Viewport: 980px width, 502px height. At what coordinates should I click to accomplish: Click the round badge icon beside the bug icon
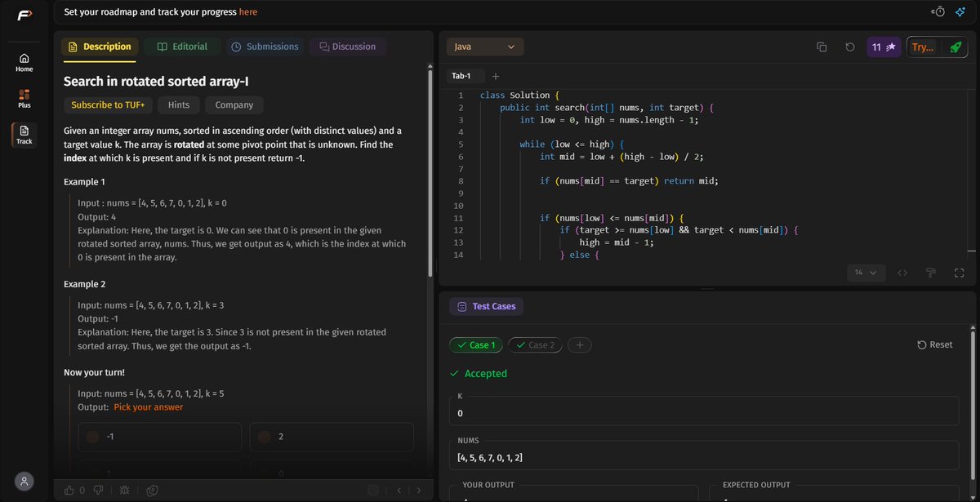[x=152, y=490]
